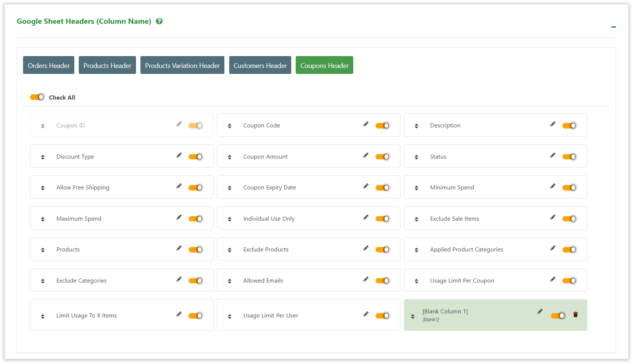Screen dimensions: 633x364
Task: Toggle the Check All switch off
Action: (x=37, y=97)
